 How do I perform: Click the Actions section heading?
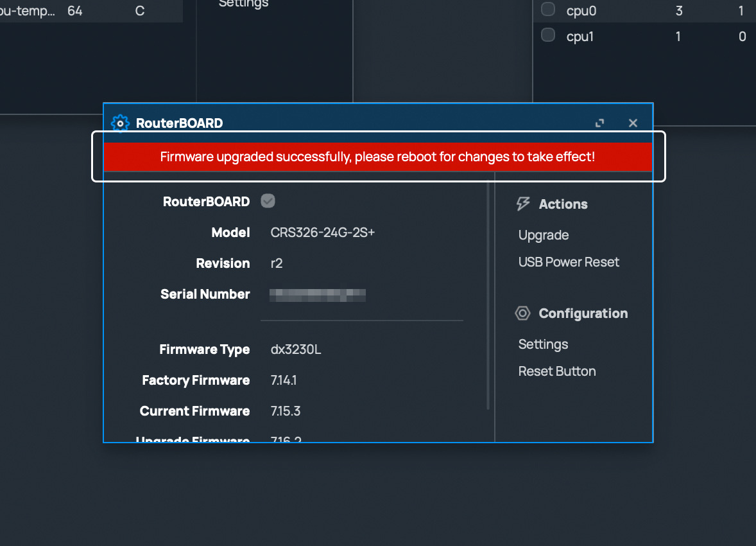pyautogui.click(x=563, y=204)
